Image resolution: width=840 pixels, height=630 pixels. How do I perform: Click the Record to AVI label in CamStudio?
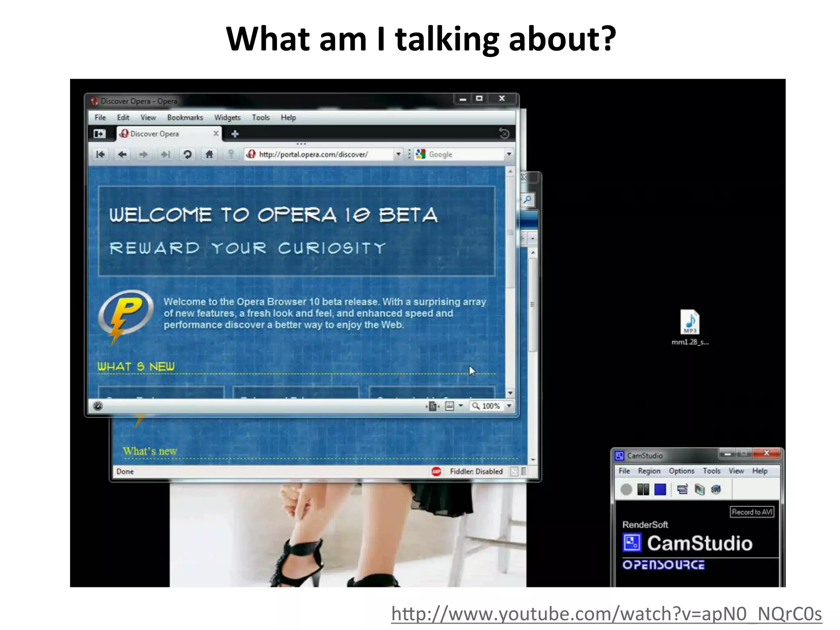752,512
